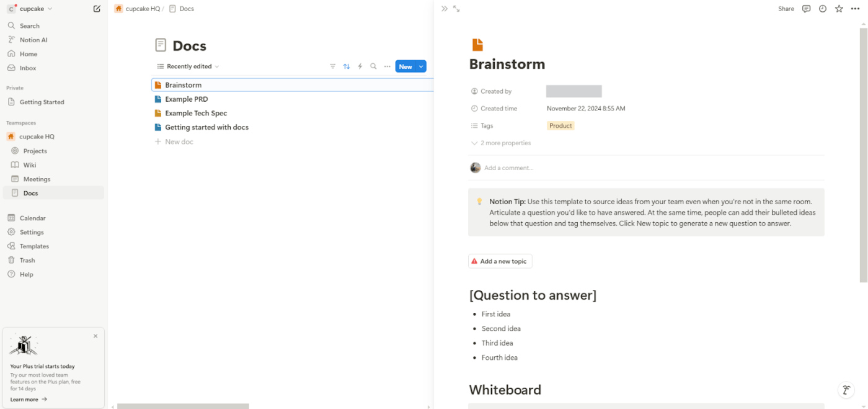Open the Recently edited view dropdown

188,66
